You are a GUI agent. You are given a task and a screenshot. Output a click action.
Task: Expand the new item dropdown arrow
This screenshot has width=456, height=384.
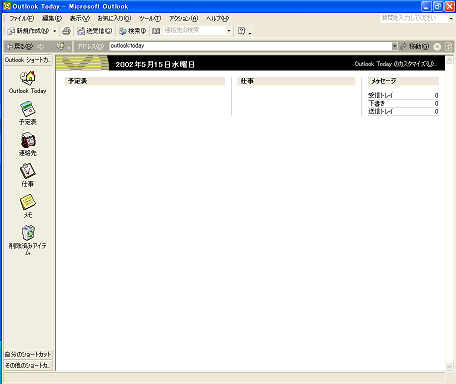[55, 31]
